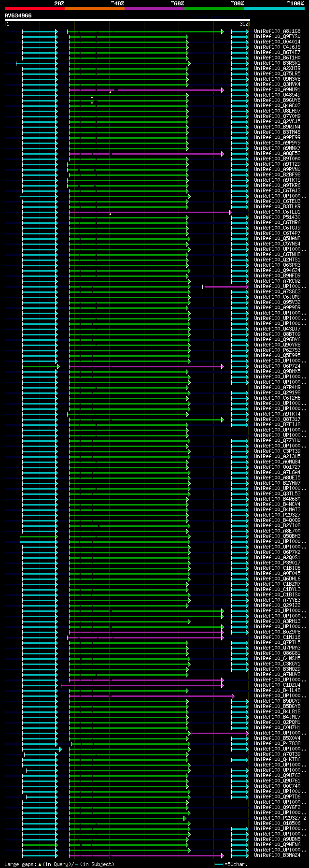Select the UniRef100_Q95V32 label
Viewport: 309px width, 868px height.
(x=277, y=303)
